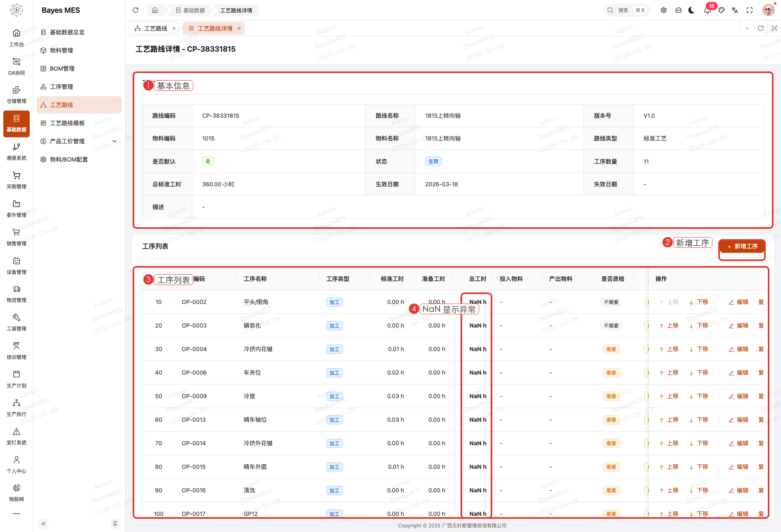
Task: Move OP-0015 up with 上移
Action: 669,467
